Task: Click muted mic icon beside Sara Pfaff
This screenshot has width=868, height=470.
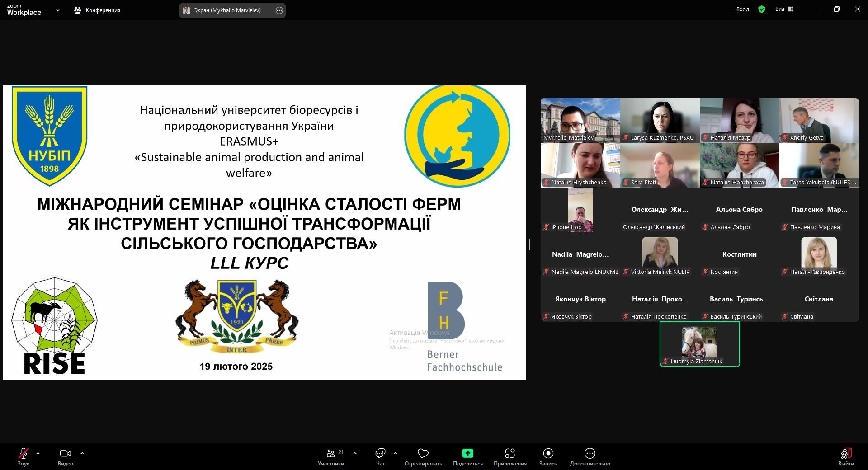Action: (626, 182)
